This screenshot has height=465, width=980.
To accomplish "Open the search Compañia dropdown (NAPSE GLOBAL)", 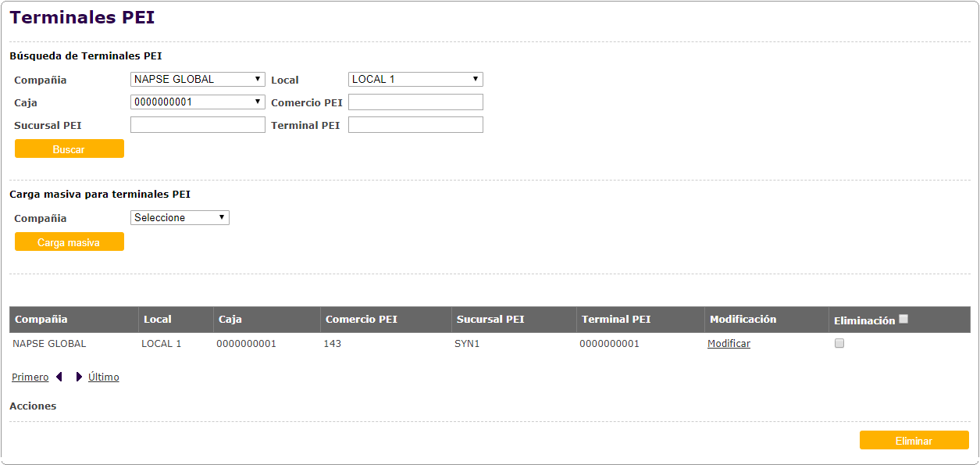I will tap(198, 79).
